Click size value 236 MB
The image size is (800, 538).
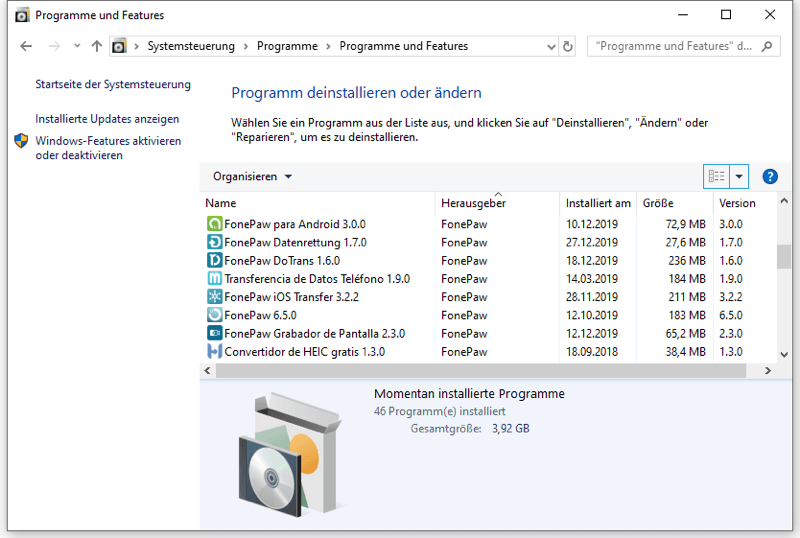pos(687,261)
